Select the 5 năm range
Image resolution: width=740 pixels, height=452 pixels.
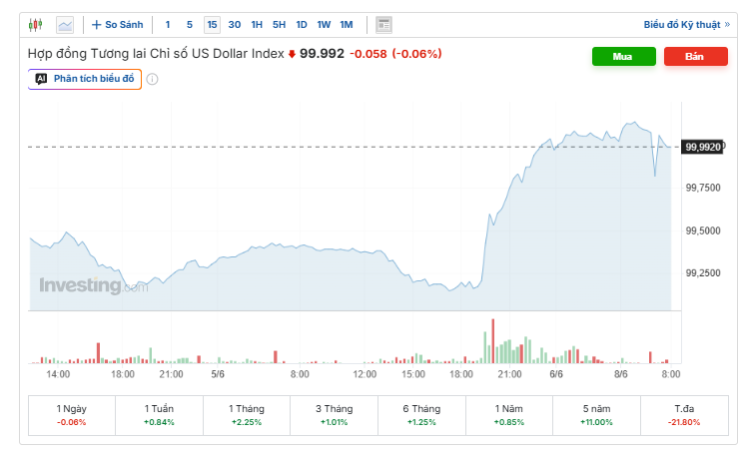pyautogui.click(x=597, y=415)
